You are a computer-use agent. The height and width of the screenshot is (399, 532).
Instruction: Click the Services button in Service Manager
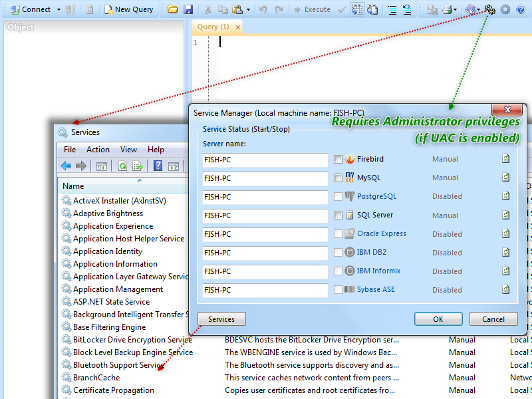(x=221, y=319)
